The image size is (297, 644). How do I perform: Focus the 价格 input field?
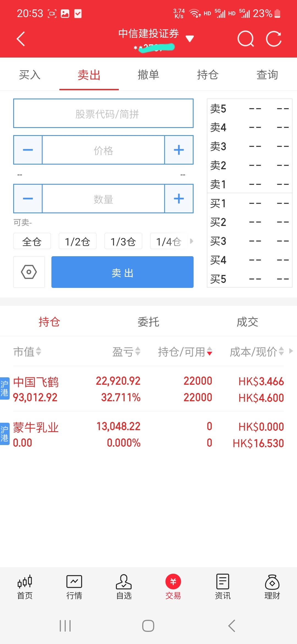tap(103, 150)
